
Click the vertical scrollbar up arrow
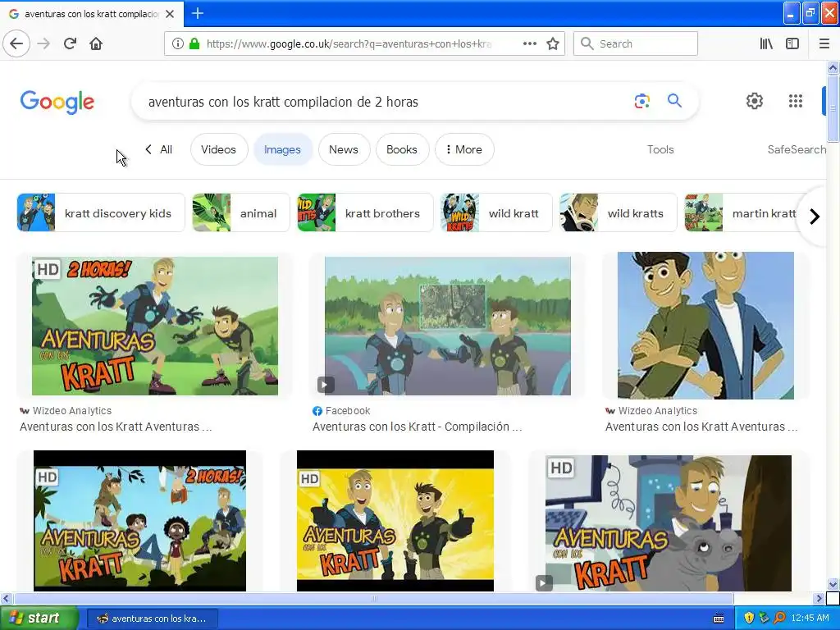tap(833, 67)
